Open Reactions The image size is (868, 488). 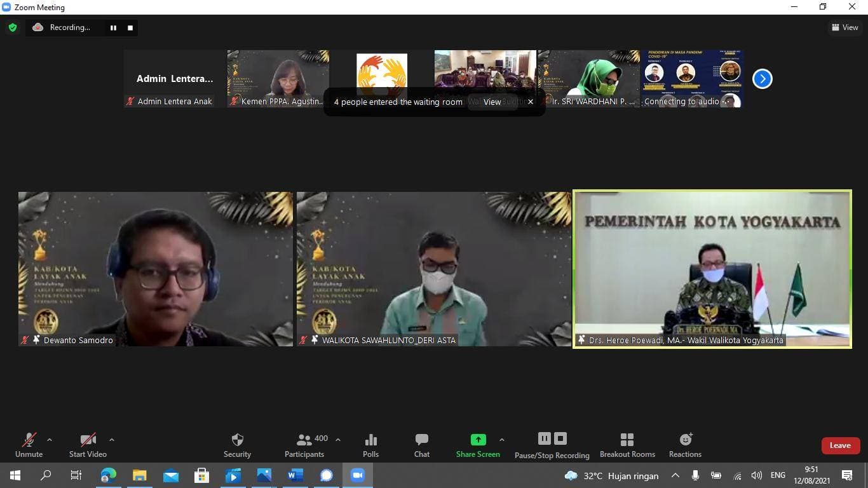pyautogui.click(x=685, y=445)
